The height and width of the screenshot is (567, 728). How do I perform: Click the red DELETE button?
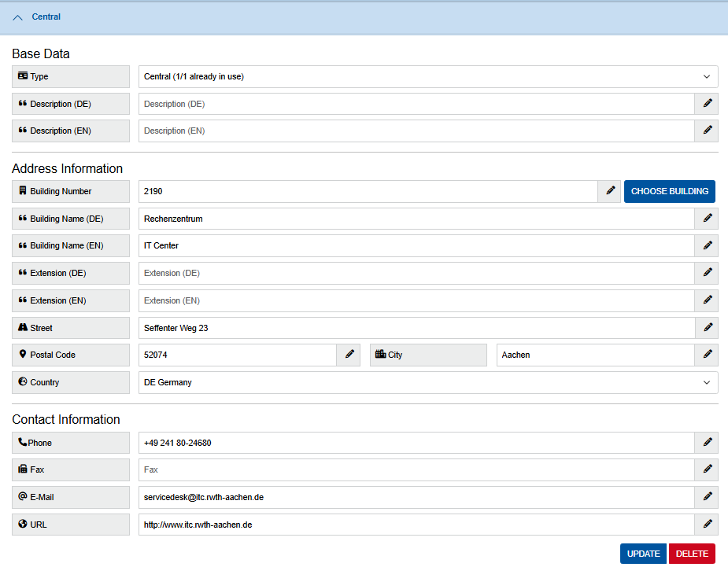click(692, 553)
